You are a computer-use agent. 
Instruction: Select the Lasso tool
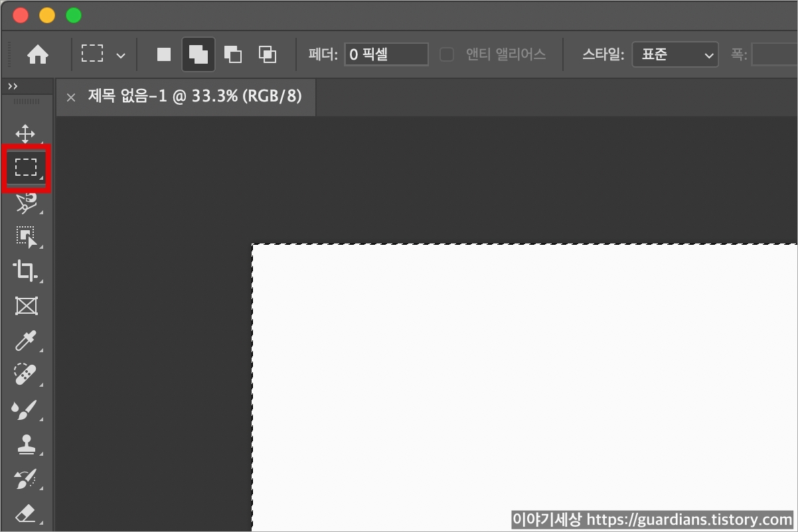tap(25, 203)
